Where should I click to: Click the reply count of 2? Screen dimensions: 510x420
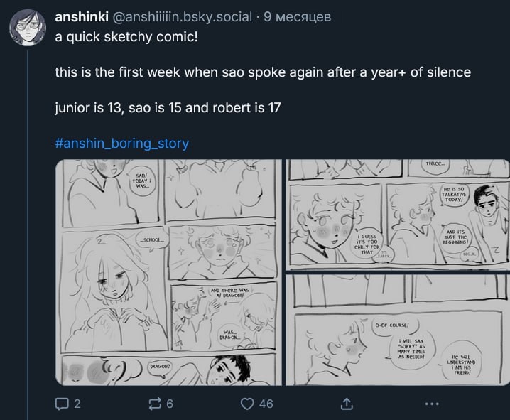[x=77, y=404]
